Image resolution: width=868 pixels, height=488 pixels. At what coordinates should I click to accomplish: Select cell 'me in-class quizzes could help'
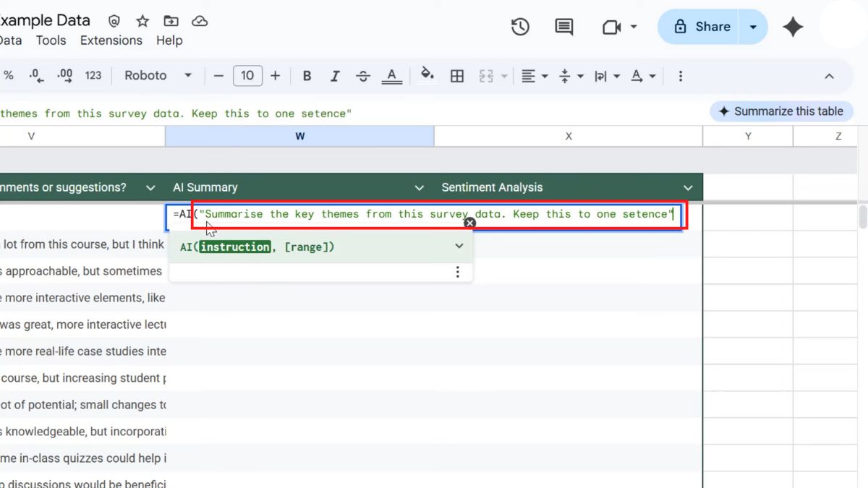(x=83, y=458)
